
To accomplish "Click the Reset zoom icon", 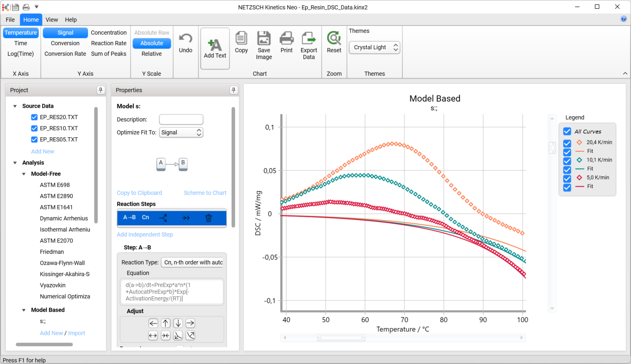I will [x=334, y=38].
